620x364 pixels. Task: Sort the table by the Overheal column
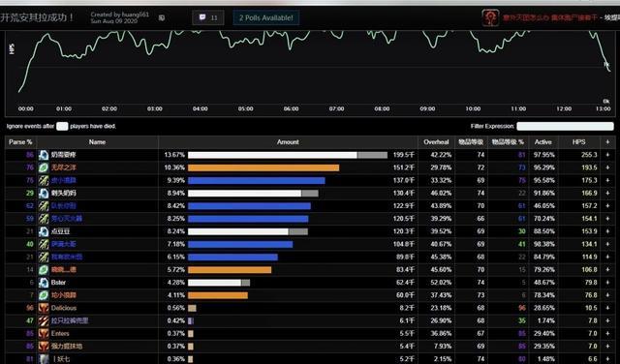pos(436,142)
